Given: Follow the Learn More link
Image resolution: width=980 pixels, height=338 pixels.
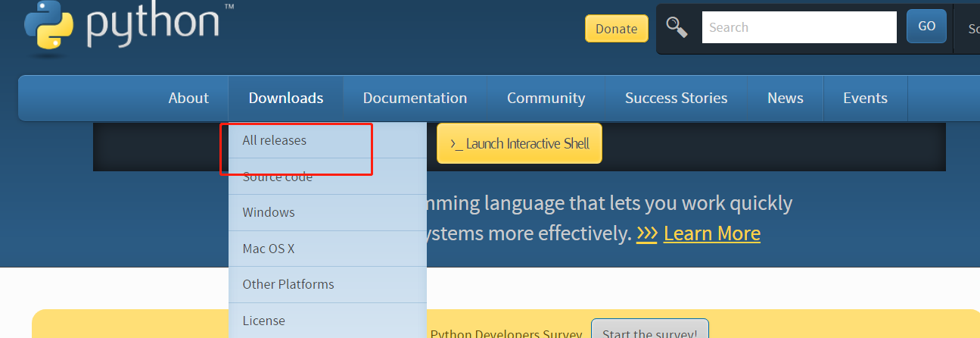Looking at the screenshot, I should [x=712, y=233].
